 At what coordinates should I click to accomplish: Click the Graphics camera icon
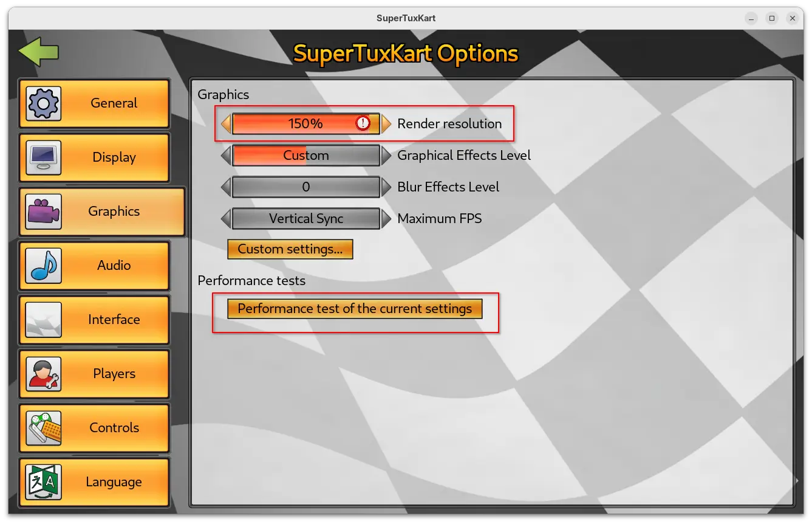pos(43,212)
